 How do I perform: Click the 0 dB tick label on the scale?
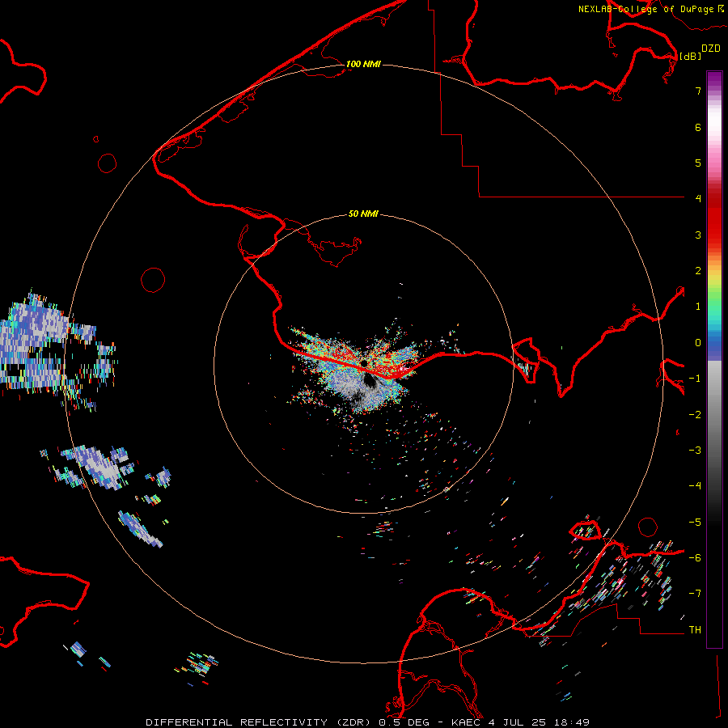pyautogui.click(x=698, y=343)
